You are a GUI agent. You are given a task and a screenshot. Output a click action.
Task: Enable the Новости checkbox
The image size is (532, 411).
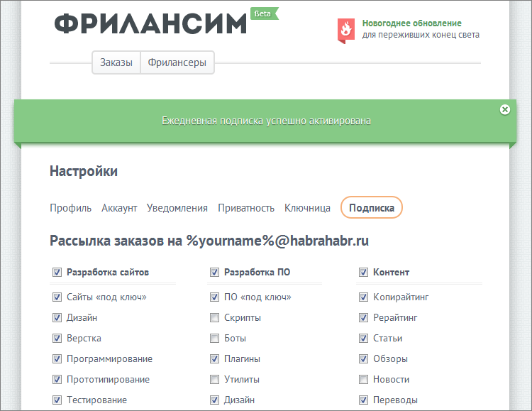coord(363,379)
